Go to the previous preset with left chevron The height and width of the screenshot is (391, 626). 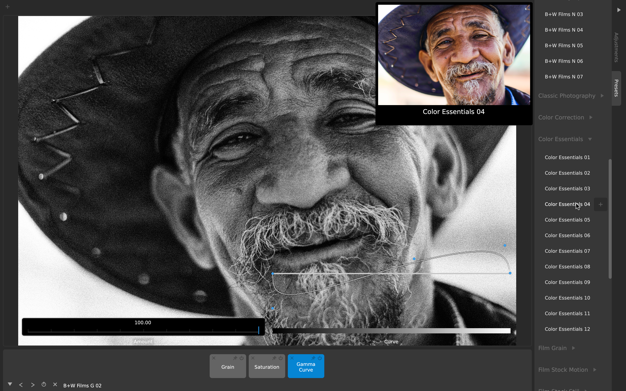pos(21,385)
